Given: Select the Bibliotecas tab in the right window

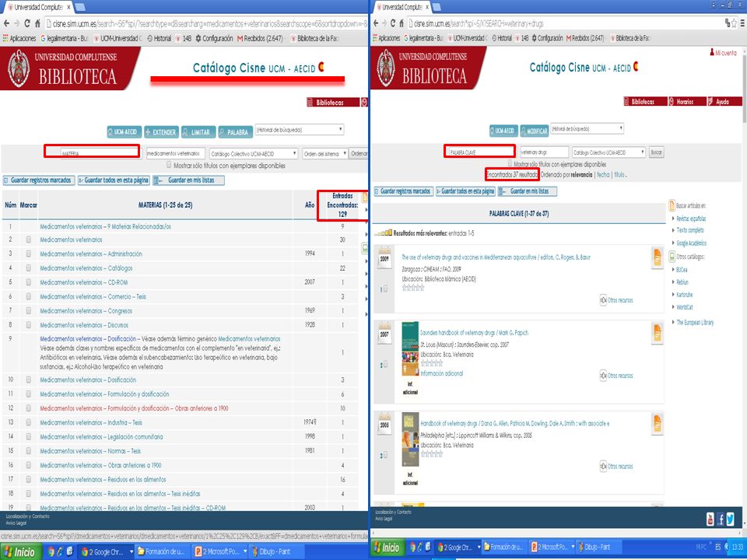Looking at the screenshot, I should 645,101.
